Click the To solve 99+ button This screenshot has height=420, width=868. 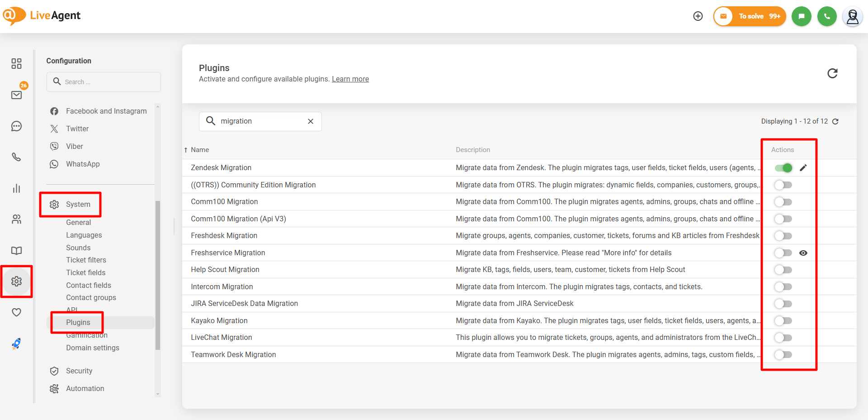[750, 16]
